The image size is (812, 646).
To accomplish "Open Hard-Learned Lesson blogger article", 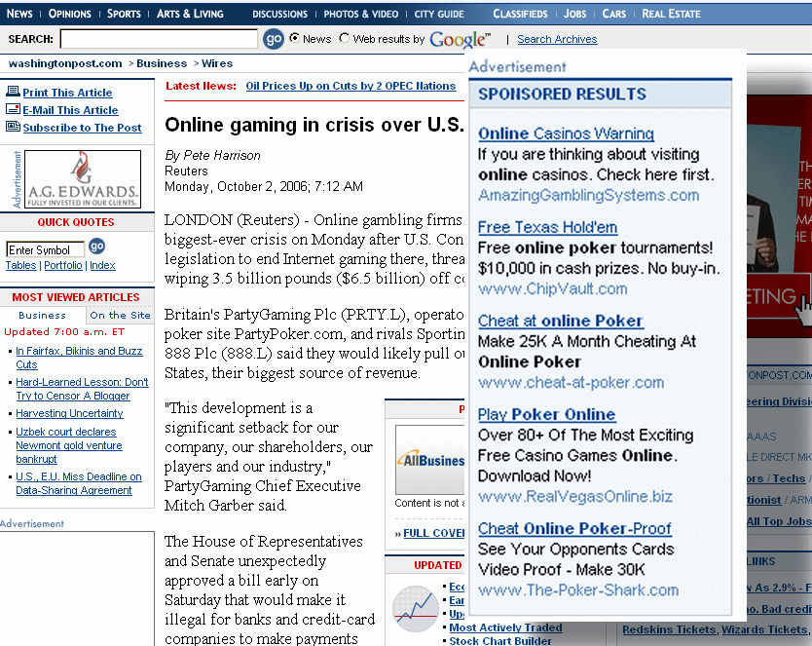I will pos(82,389).
